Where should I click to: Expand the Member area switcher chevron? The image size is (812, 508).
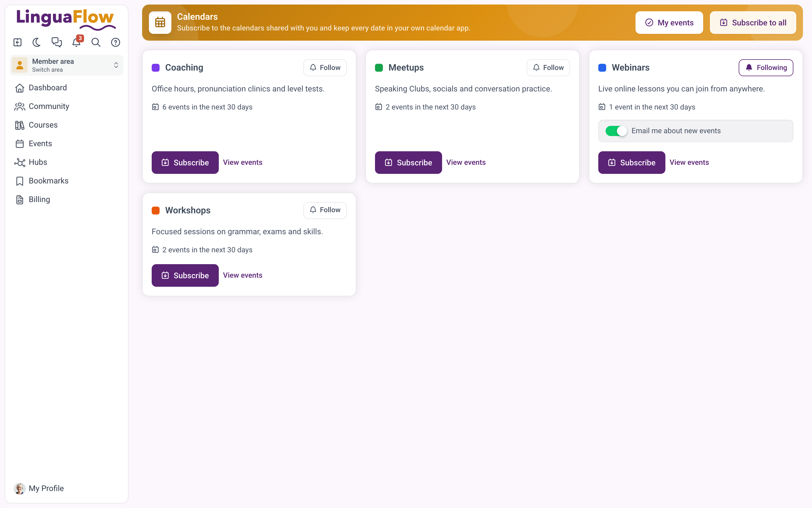pos(116,65)
